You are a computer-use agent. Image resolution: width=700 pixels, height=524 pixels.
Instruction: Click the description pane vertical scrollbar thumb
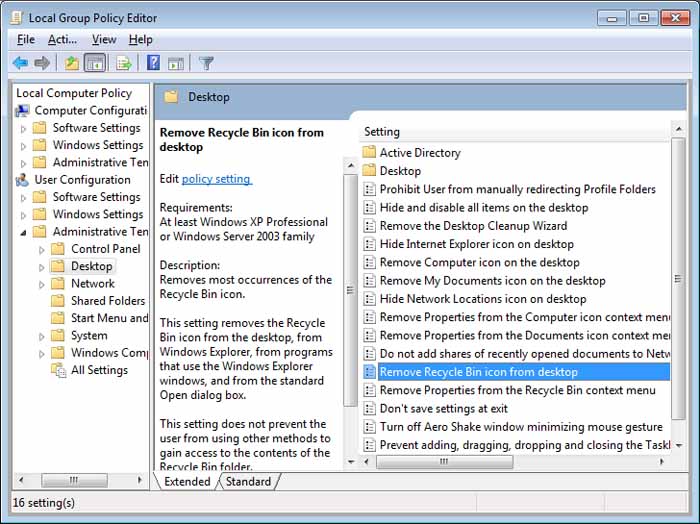click(350, 290)
